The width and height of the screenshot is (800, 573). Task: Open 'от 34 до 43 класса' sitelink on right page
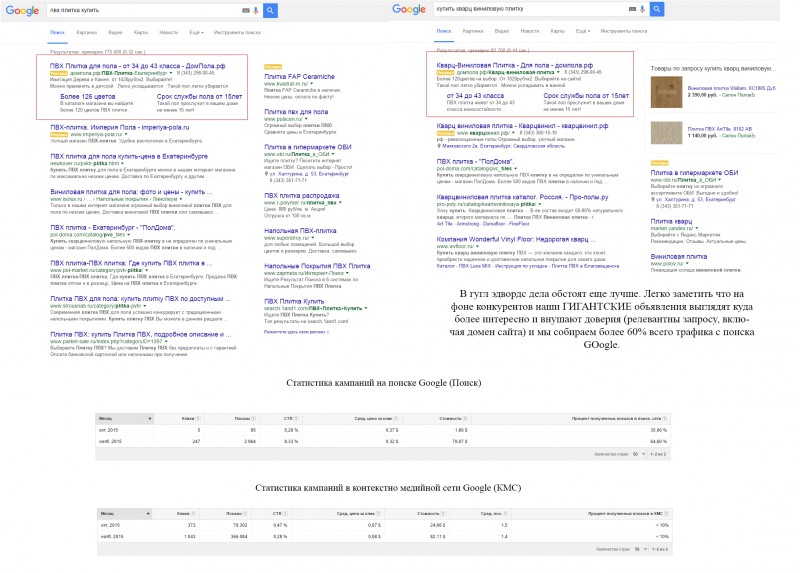tap(475, 95)
